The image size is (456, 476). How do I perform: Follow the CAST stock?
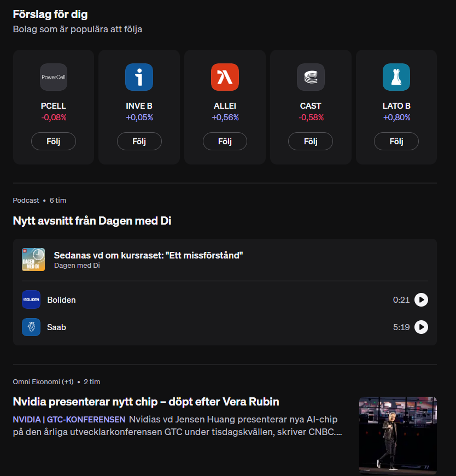coord(311,141)
